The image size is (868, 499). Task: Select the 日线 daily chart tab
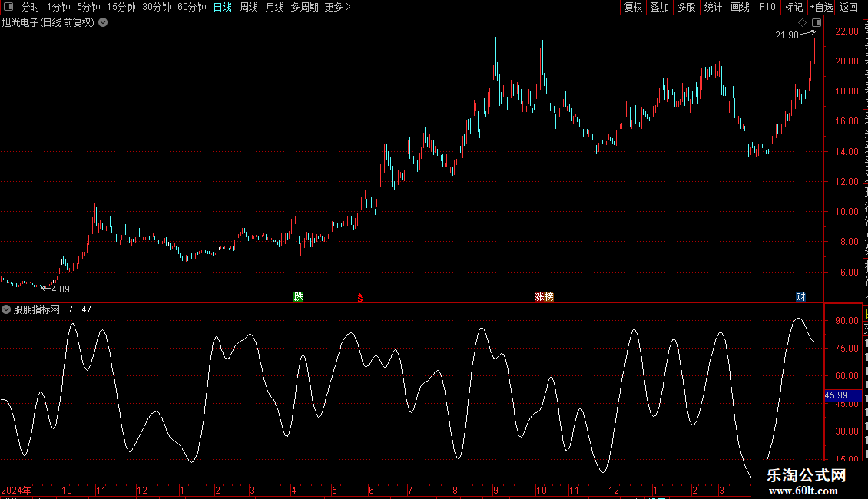coord(223,7)
